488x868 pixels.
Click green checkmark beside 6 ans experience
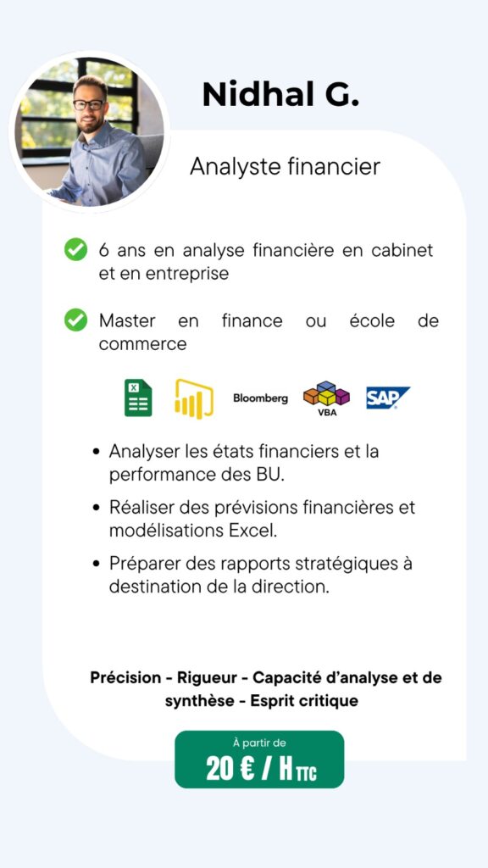point(75,250)
